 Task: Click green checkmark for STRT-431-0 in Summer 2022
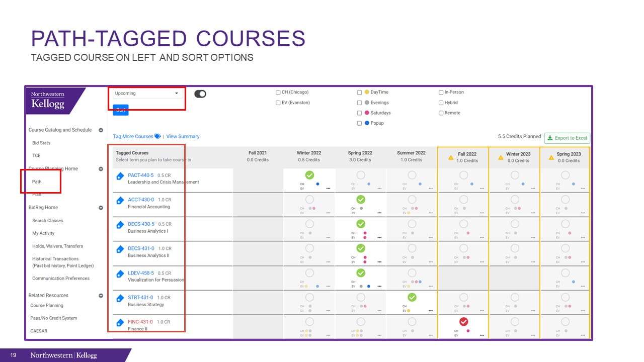point(412,297)
